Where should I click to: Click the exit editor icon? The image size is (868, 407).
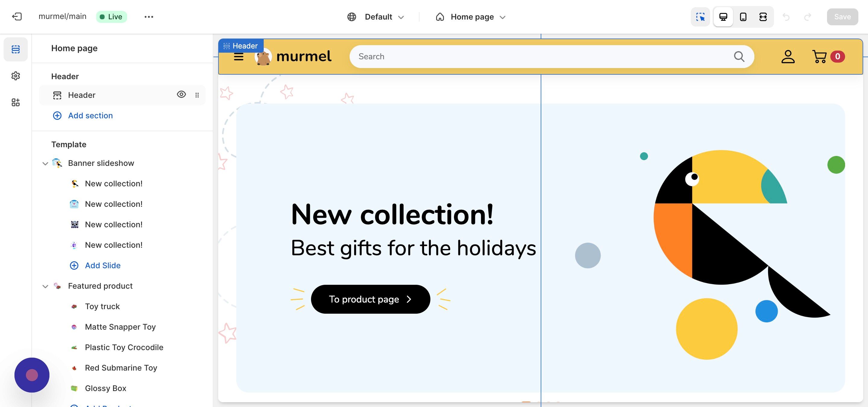pyautogui.click(x=17, y=17)
